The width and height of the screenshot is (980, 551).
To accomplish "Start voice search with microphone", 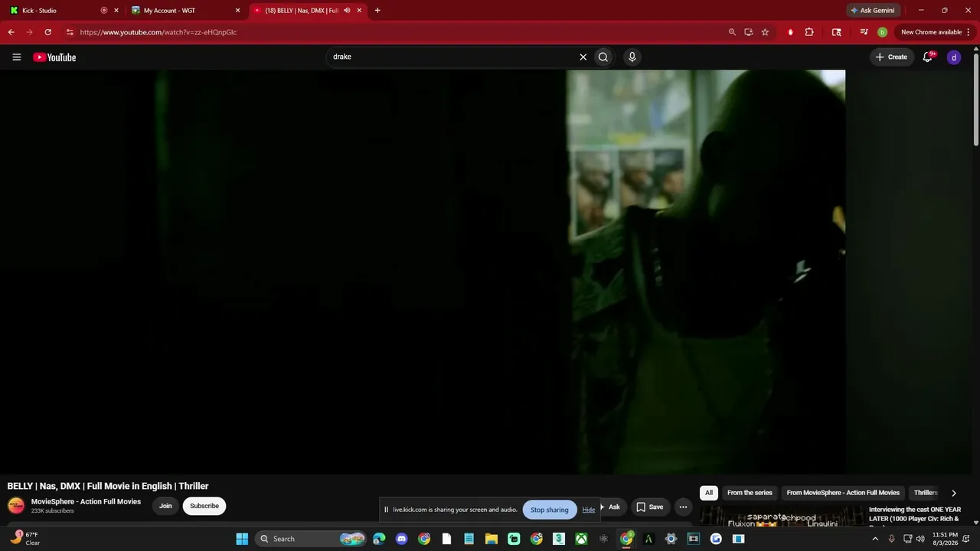I will [632, 57].
